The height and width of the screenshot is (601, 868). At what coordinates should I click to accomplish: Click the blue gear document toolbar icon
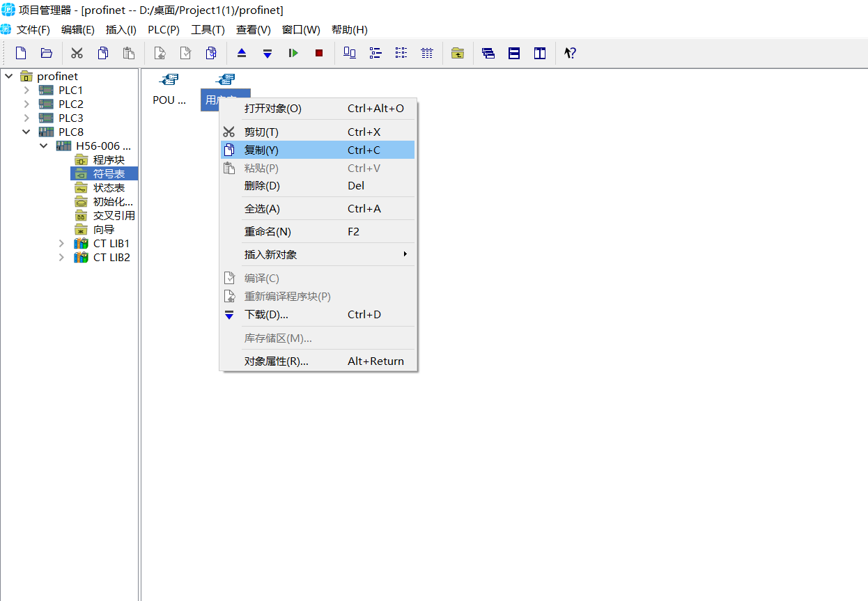pyautogui.click(x=211, y=53)
